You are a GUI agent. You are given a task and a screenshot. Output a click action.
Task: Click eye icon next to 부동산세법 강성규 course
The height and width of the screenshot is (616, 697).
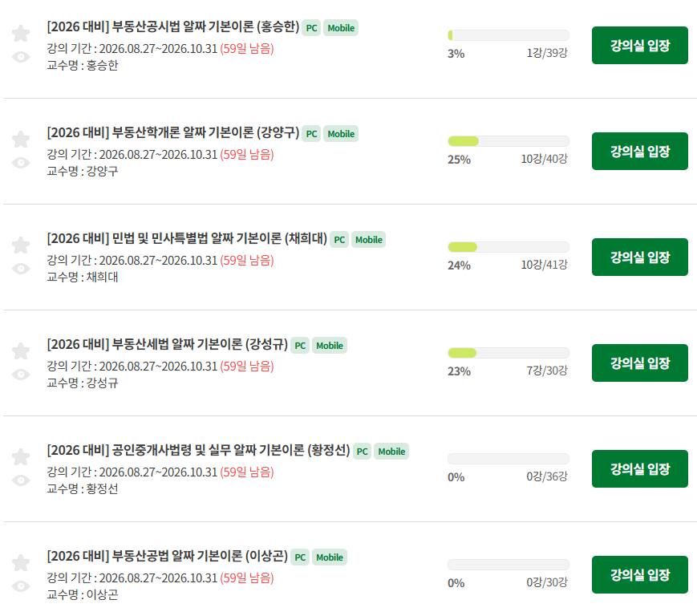click(21, 375)
